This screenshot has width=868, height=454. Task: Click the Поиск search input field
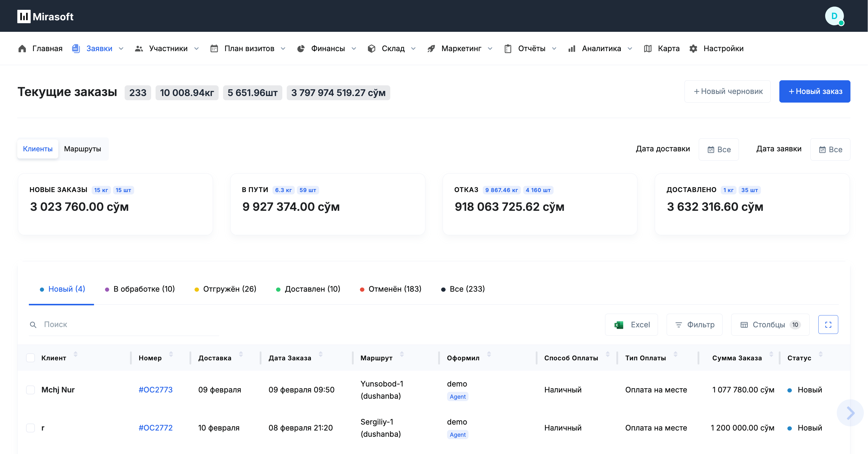[128, 324]
